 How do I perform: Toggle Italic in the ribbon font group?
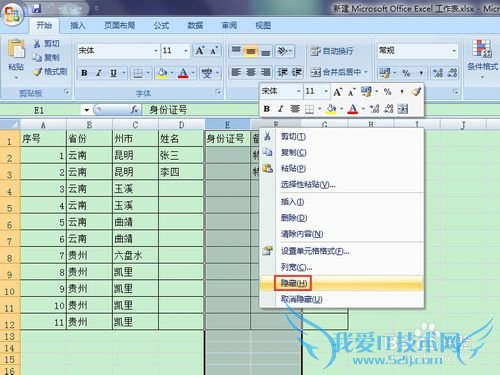tap(99, 73)
